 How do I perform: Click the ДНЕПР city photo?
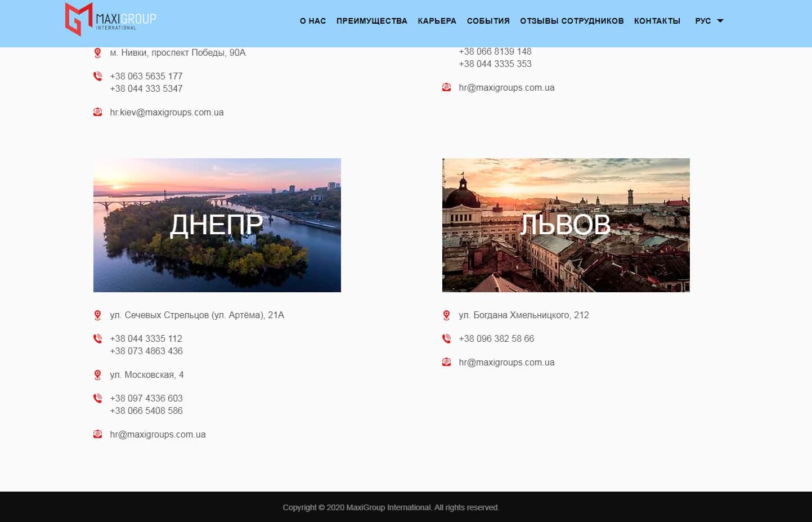[x=217, y=225]
